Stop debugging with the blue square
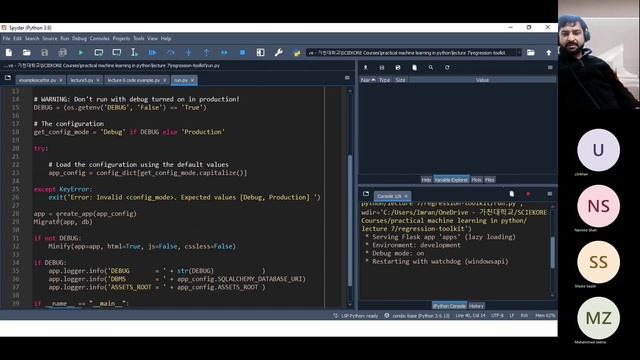The height and width of the screenshot is (360, 640). 242,53
